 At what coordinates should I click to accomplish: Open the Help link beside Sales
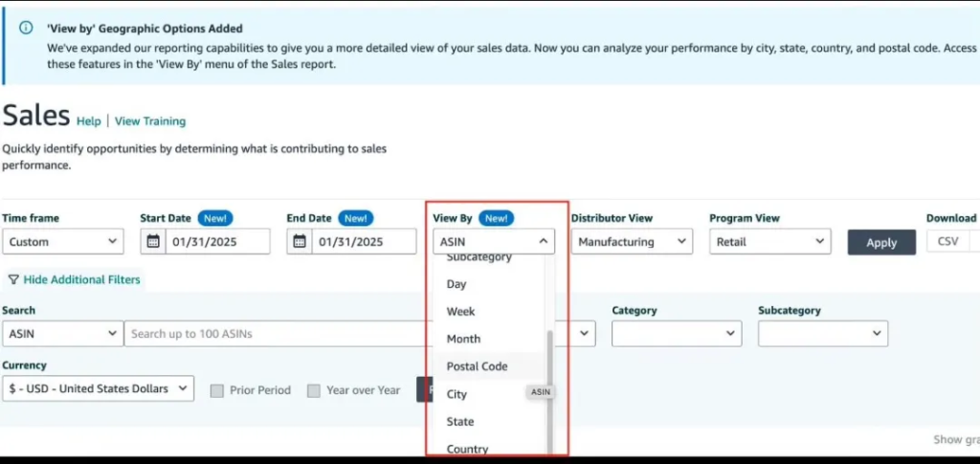click(88, 122)
